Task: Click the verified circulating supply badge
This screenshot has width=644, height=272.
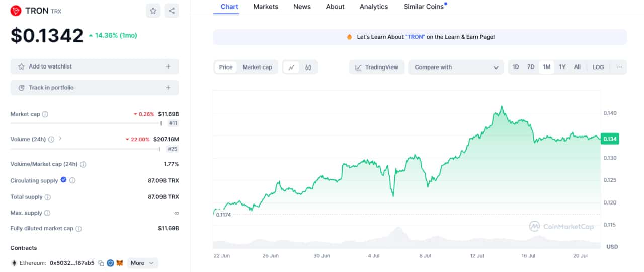Action: [x=63, y=180]
